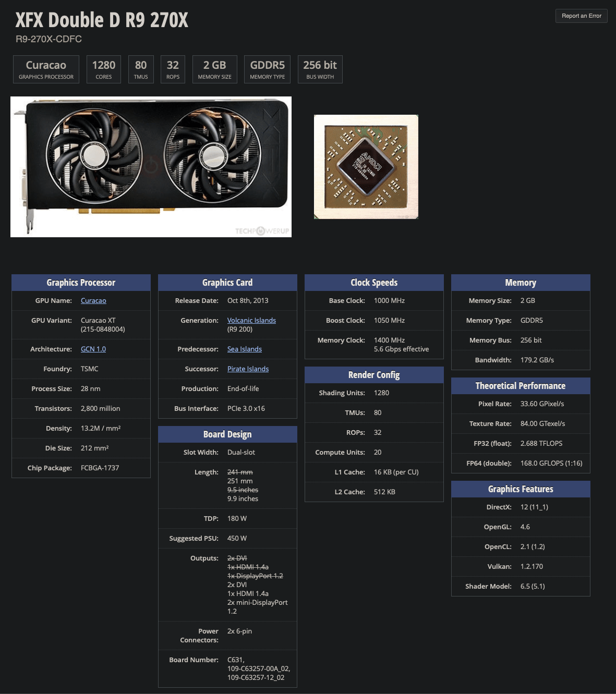
Task: Click the 28 nm process size value
Action: click(x=91, y=389)
